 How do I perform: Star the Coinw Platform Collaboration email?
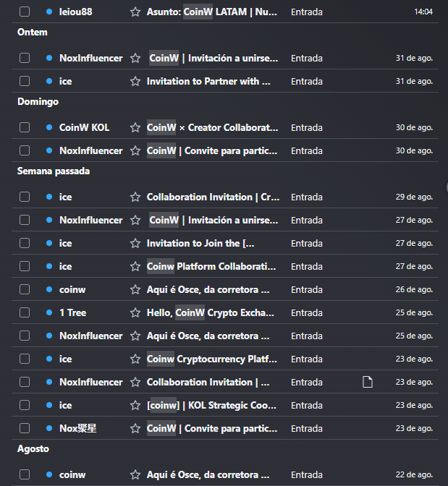click(x=135, y=266)
